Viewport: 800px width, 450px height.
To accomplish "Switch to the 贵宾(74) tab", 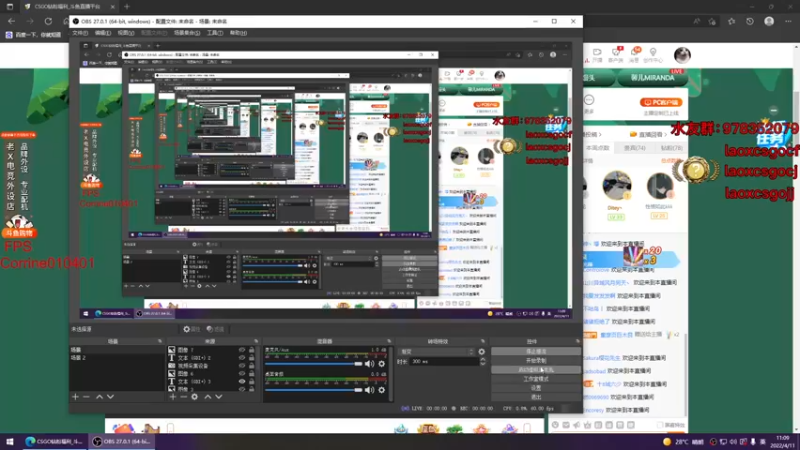I will (635, 148).
